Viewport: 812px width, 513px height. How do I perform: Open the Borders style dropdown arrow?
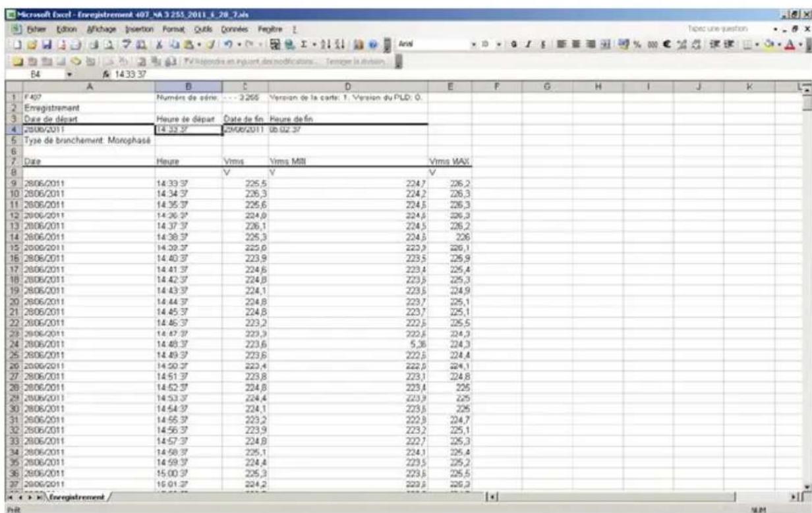[x=757, y=44]
